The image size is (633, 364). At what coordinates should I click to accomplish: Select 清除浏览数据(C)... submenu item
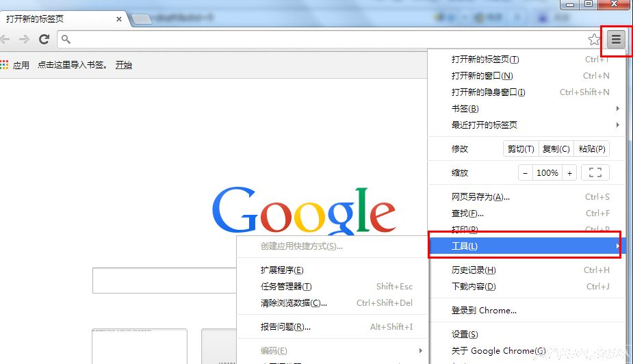(x=332, y=302)
